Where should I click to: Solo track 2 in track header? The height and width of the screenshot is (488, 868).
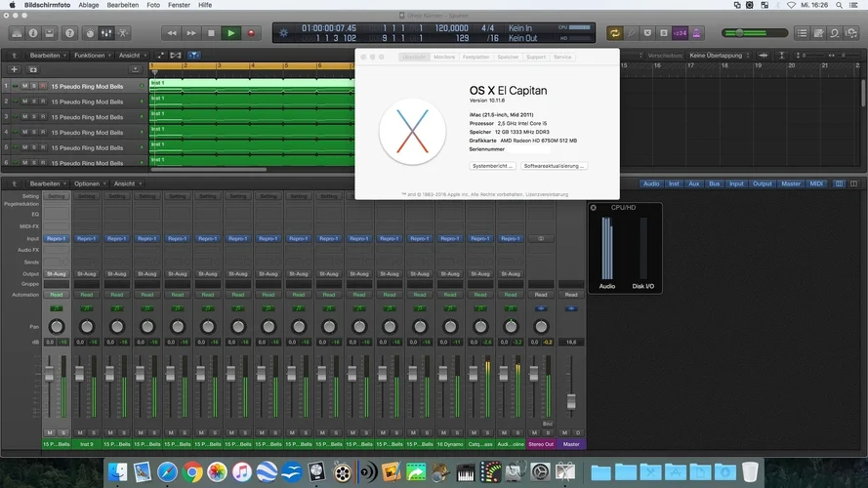pos(35,102)
